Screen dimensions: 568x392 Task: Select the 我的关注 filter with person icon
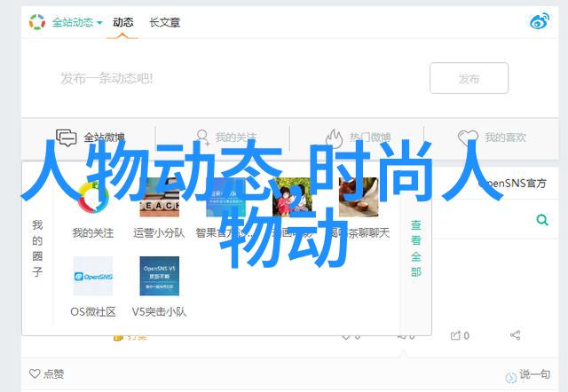225,137
